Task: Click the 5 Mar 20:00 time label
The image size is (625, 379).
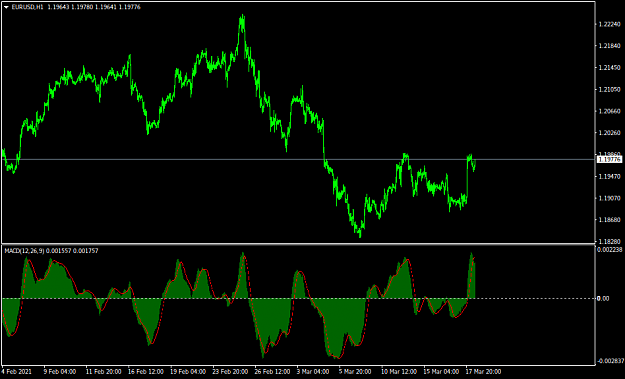Action: (x=355, y=372)
